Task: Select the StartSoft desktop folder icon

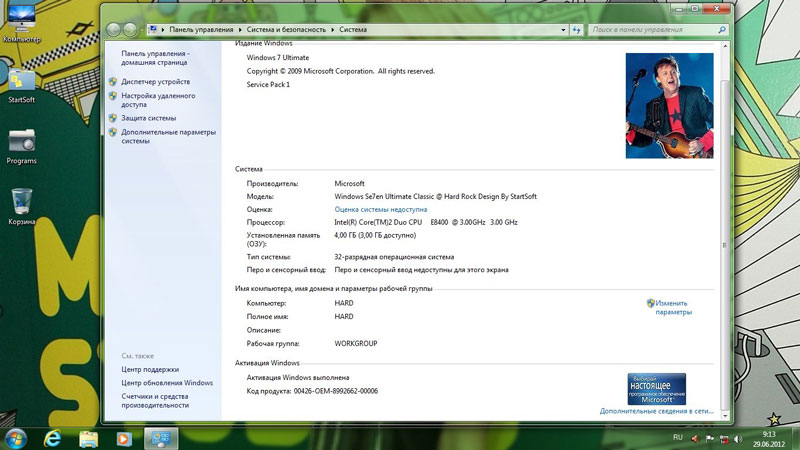Action: click(21, 82)
